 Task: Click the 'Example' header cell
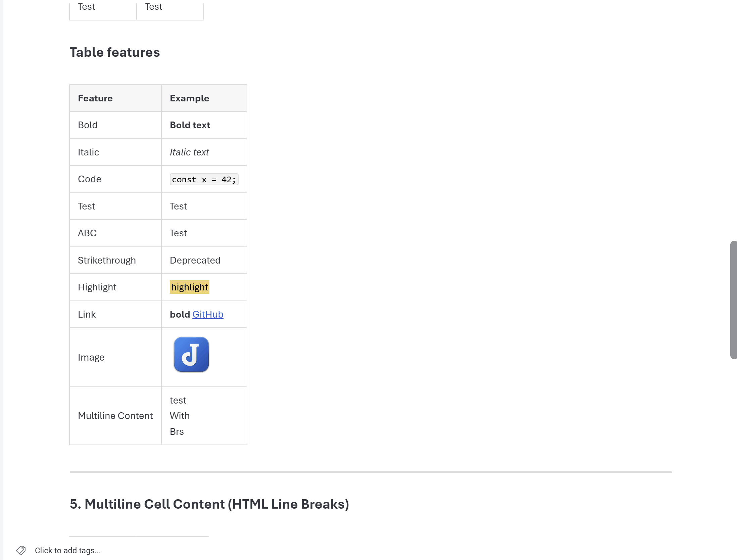coord(189,98)
